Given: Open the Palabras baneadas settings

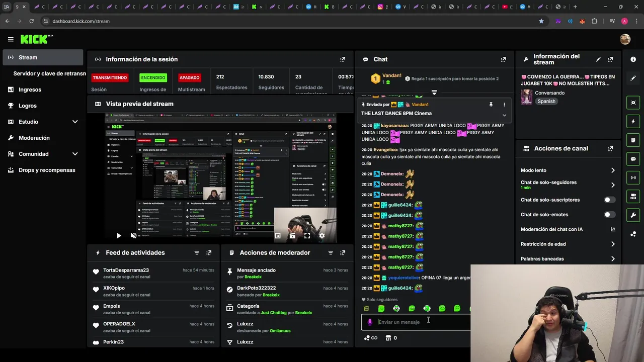Looking at the screenshot, I should (x=568, y=259).
